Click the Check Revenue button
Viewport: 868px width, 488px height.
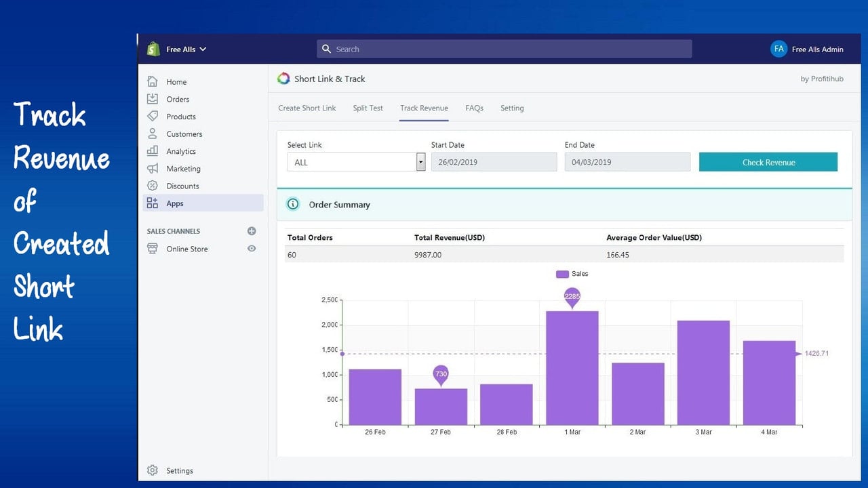click(x=768, y=162)
